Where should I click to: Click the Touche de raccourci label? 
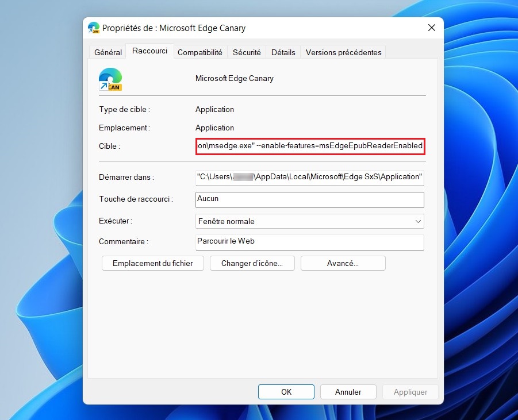(x=136, y=199)
